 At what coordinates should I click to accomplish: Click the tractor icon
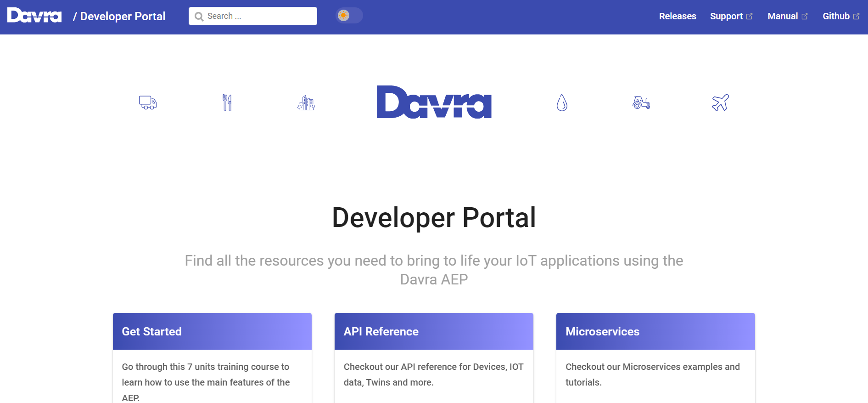tap(641, 102)
